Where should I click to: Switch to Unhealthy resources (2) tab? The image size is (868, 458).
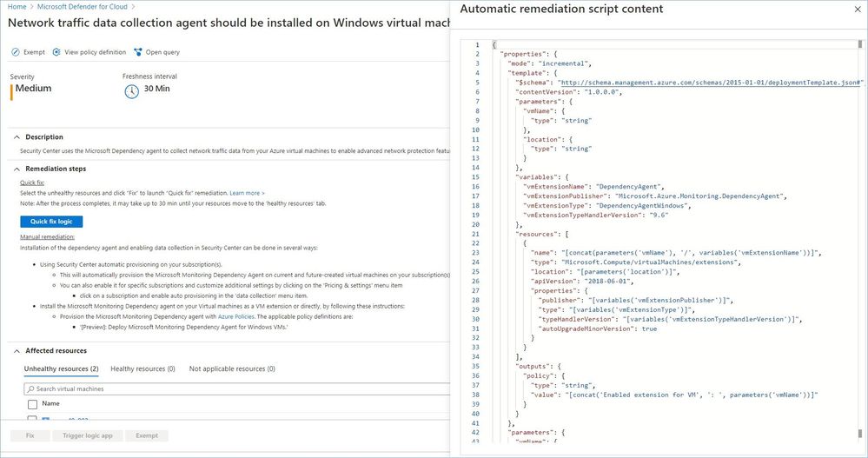61,368
